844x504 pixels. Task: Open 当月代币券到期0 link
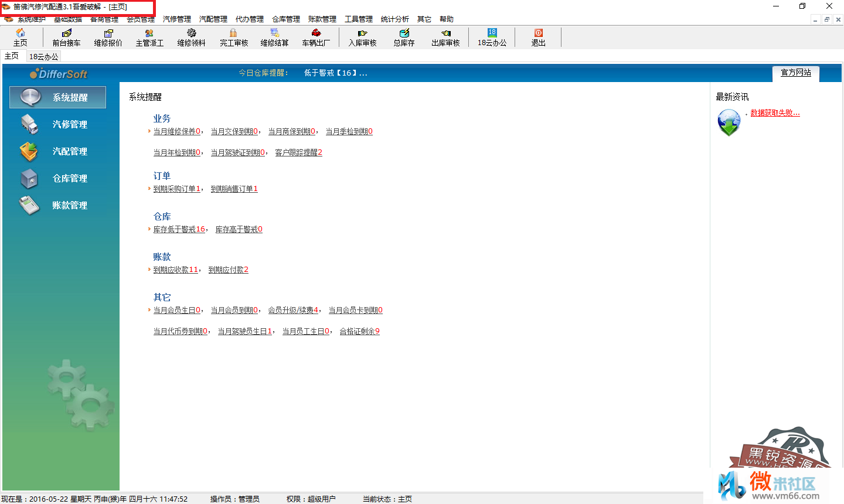[x=181, y=332]
